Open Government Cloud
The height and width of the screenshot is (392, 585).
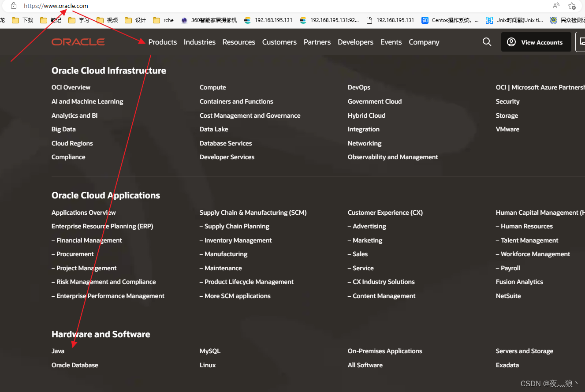(375, 101)
